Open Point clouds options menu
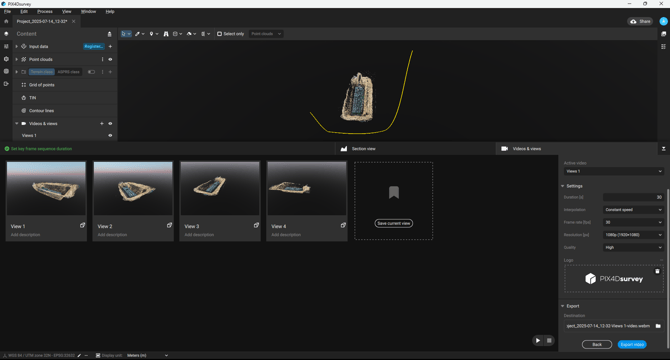The image size is (670, 360). pyautogui.click(x=102, y=59)
